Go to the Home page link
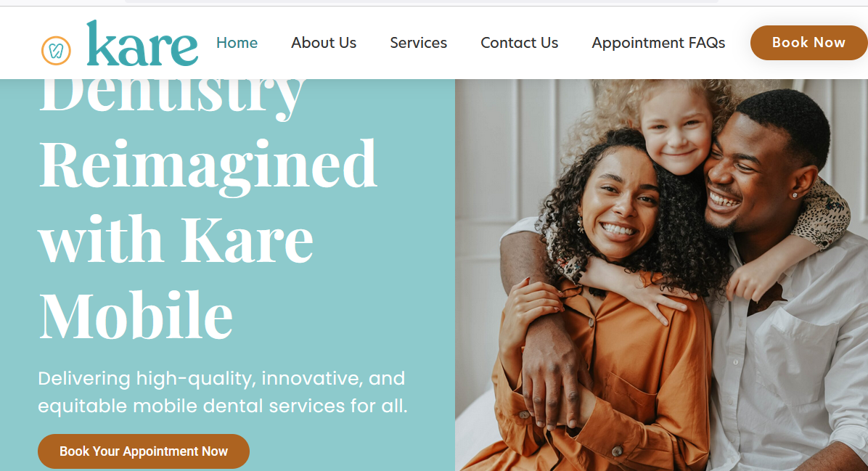The width and height of the screenshot is (868, 471). point(237,43)
